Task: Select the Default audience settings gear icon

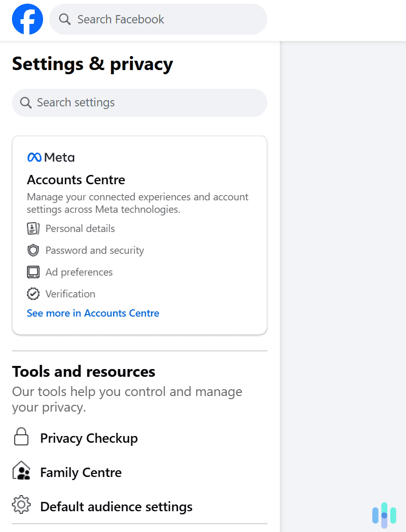Action: 21,506
